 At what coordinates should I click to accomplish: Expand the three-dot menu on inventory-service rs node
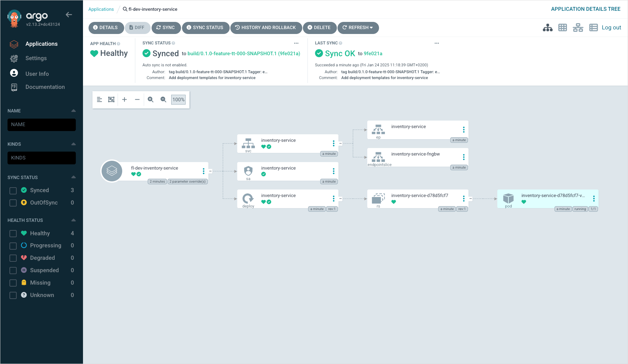click(x=463, y=198)
